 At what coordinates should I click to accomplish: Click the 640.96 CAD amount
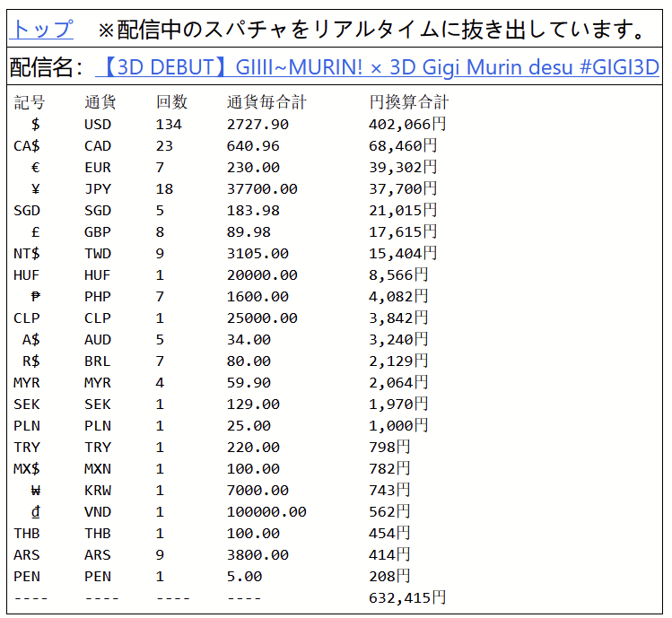(x=253, y=146)
